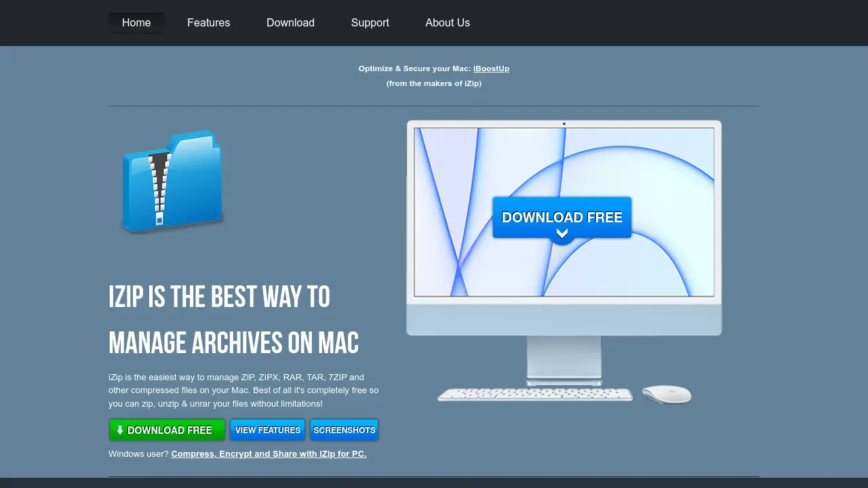868x488 pixels.
Task: Click the 'Windows user?' text
Action: 138,454
